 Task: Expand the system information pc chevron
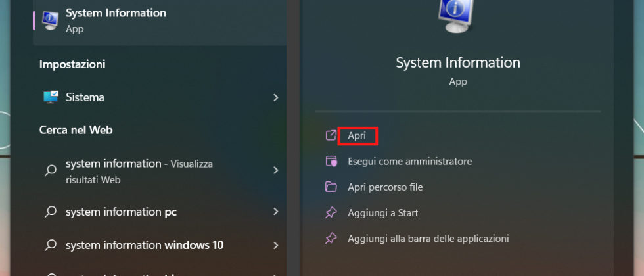coord(275,212)
